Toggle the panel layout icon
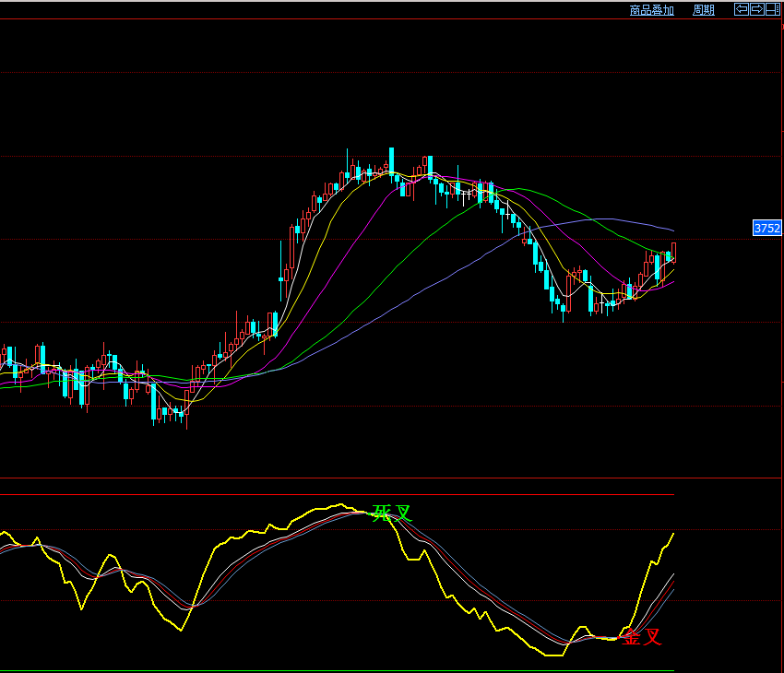The width and height of the screenshot is (784, 673). point(773,9)
